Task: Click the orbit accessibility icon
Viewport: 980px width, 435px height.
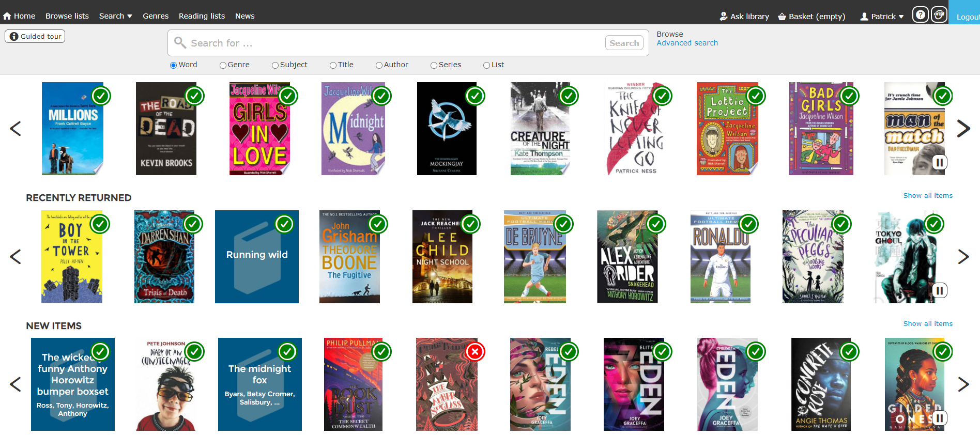Action: click(x=939, y=14)
